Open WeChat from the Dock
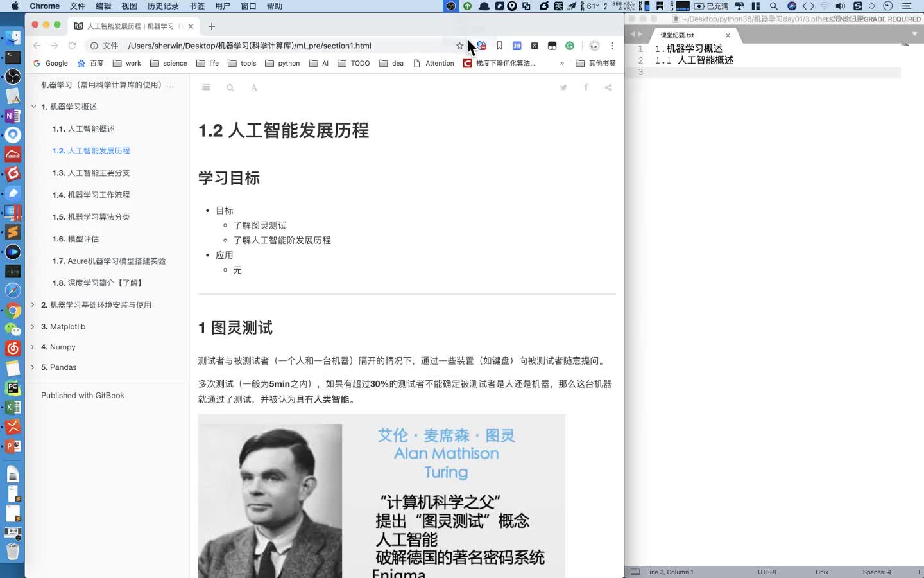Viewport: 924px width, 578px height. click(13, 329)
